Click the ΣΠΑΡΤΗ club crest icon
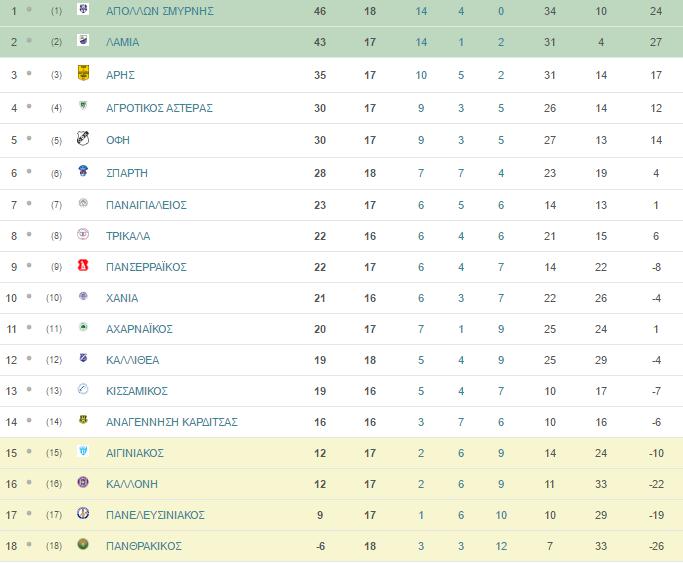The width and height of the screenshot is (683, 563). click(x=83, y=171)
